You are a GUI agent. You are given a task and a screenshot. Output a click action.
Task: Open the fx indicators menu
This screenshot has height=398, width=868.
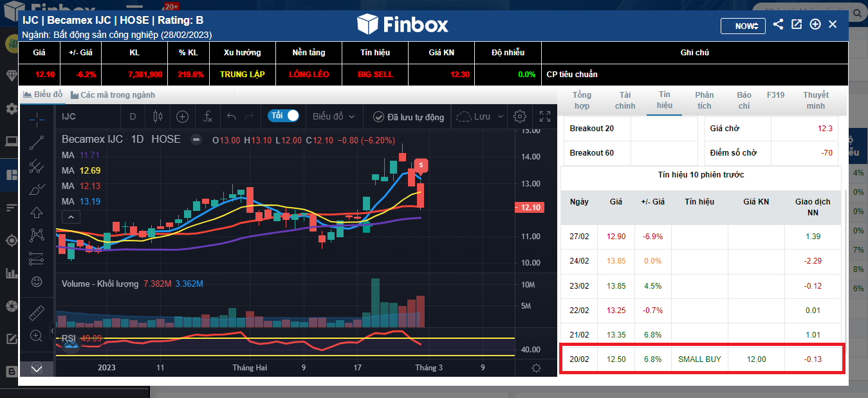point(208,116)
